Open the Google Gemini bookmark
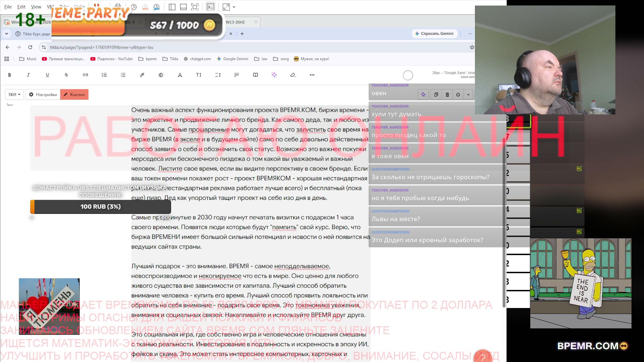The height and width of the screenshot is (362, 644). click(232, 59)
